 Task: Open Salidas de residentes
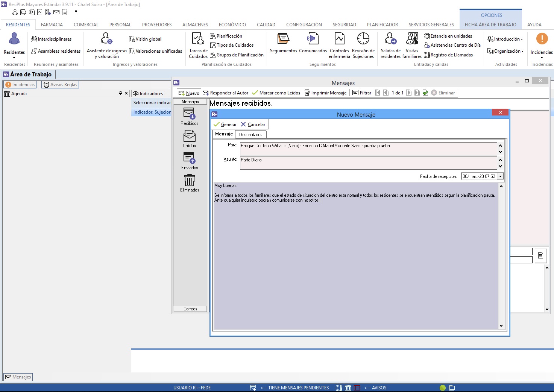[390, 46]
